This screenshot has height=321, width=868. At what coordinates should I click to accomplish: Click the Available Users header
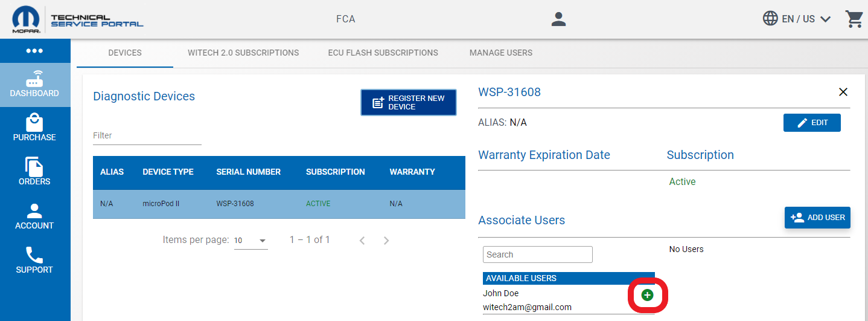(569, 278)
